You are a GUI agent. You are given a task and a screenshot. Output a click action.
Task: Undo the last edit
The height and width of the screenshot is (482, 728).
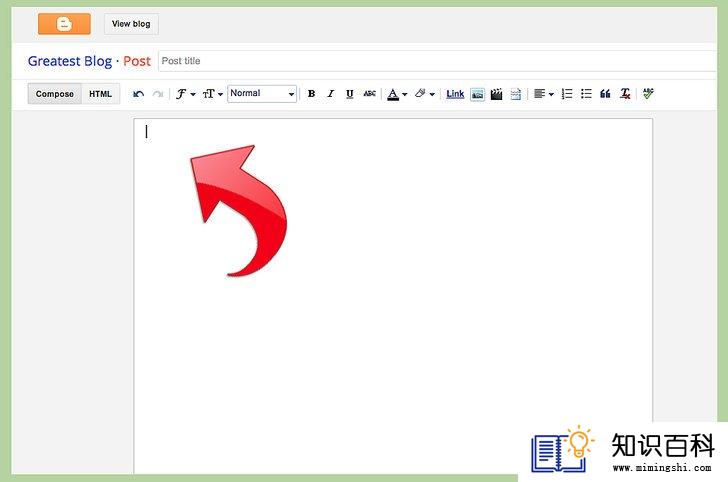coord(138,94)
